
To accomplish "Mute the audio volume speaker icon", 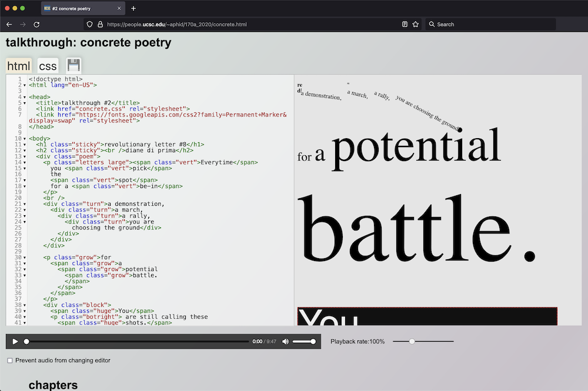I will pyautogui.click(x=285, y=342).
